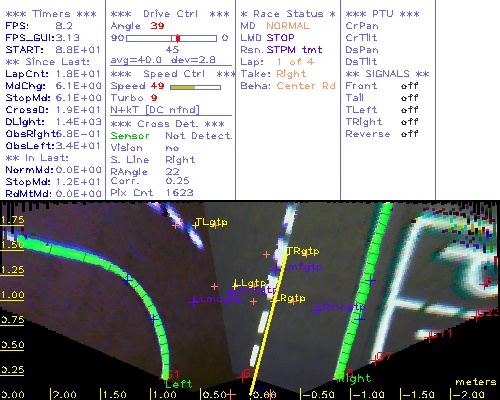Toggle the Reverse signal status
Screen dimensions: 500x400
tap(409, 134)
